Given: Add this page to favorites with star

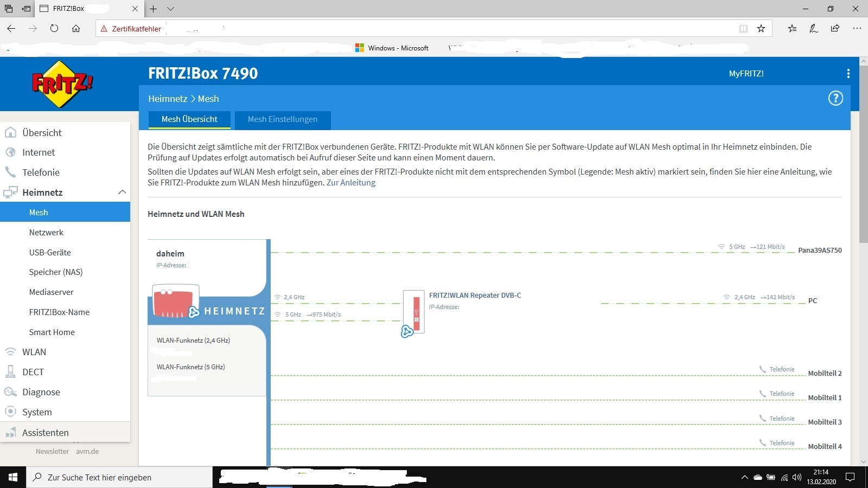Looking at the screenshot, I should coord(761,28).
